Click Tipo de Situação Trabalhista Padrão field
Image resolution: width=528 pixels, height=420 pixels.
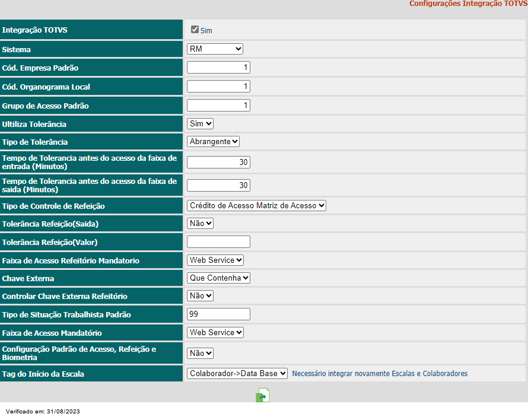click(218, 314)
